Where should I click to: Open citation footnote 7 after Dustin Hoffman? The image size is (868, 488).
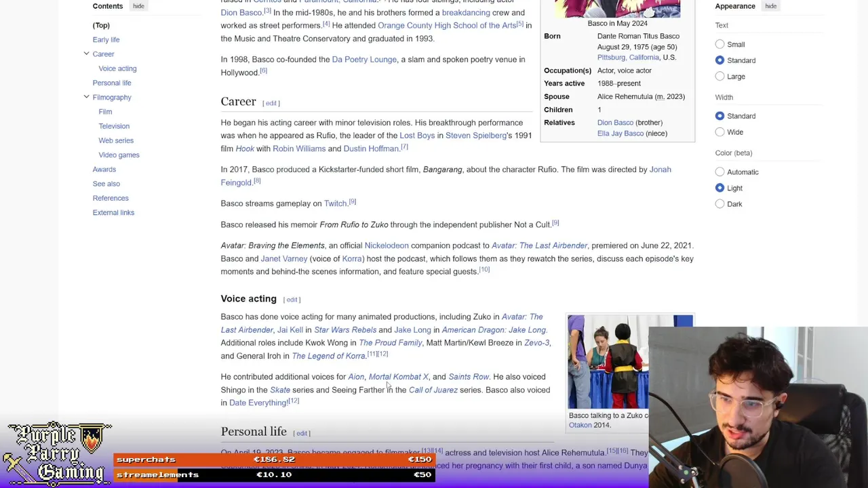click(404, 147)
